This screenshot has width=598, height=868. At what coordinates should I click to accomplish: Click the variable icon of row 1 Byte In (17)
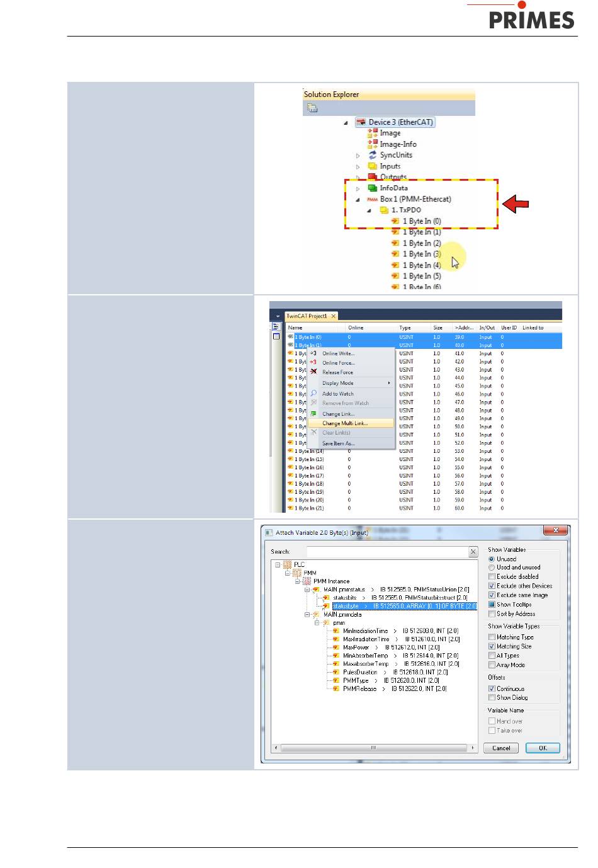pos(291,476)
